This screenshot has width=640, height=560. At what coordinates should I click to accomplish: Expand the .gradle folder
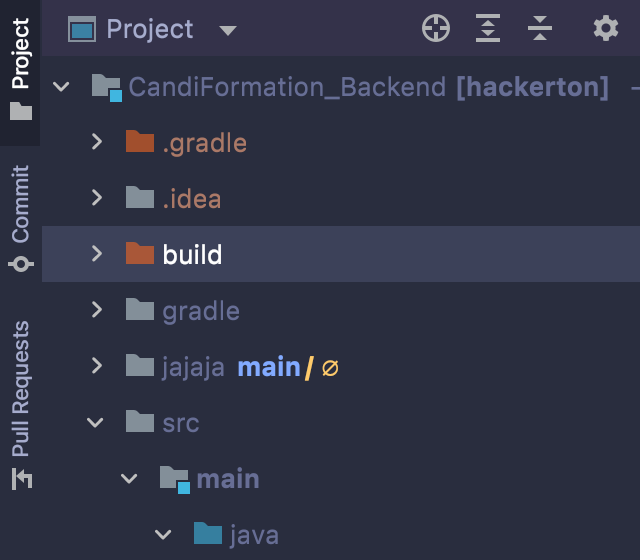point(97,142)
